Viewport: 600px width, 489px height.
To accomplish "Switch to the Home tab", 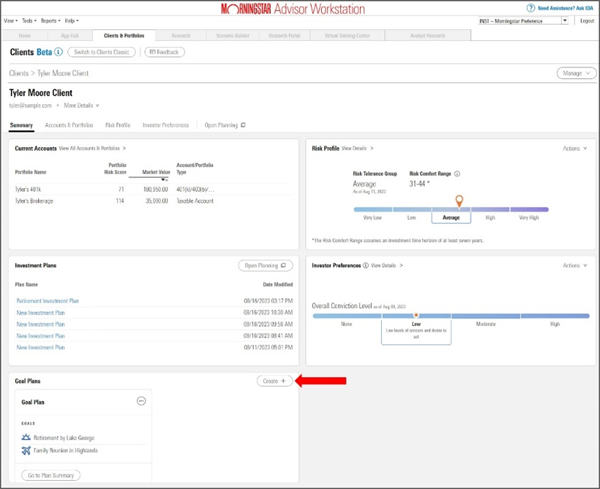I will (x=24, y=36).
